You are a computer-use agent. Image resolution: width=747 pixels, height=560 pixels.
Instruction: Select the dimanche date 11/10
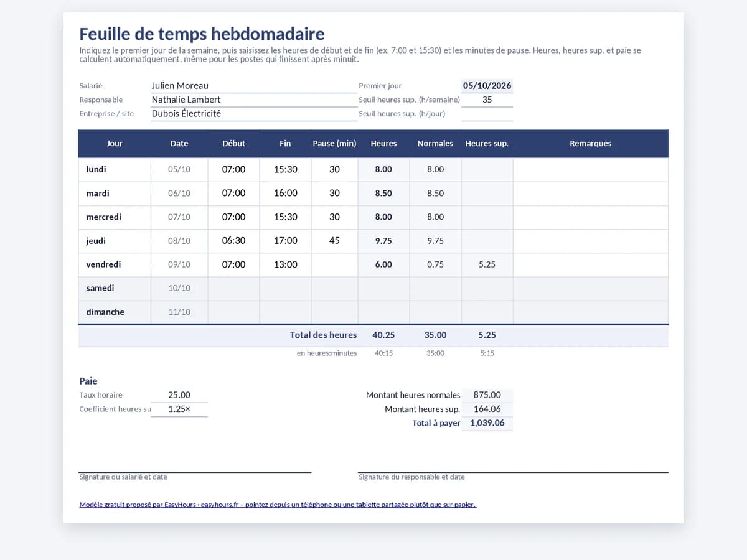pyautogui.click(x=179, y=312)
